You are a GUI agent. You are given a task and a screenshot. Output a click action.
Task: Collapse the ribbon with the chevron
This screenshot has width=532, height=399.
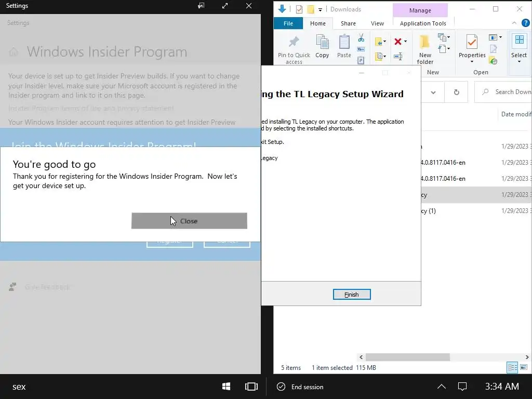click(x=514, y=23)
